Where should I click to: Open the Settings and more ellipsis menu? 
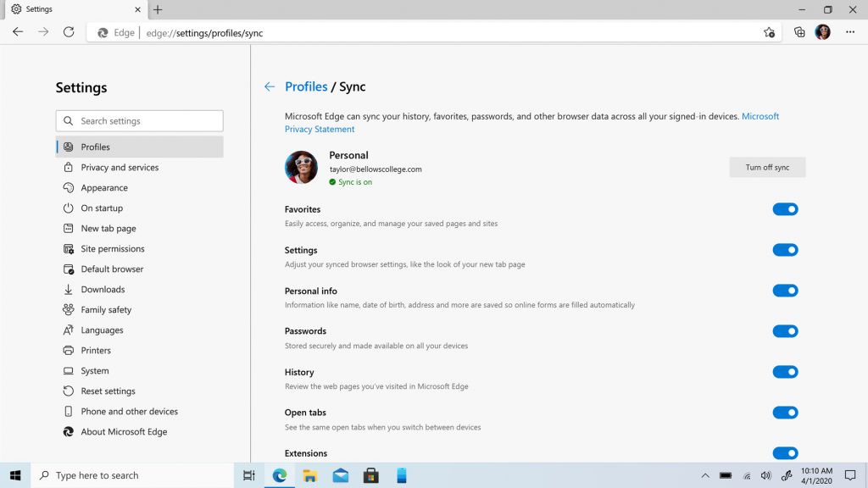[x=850, y=32]
